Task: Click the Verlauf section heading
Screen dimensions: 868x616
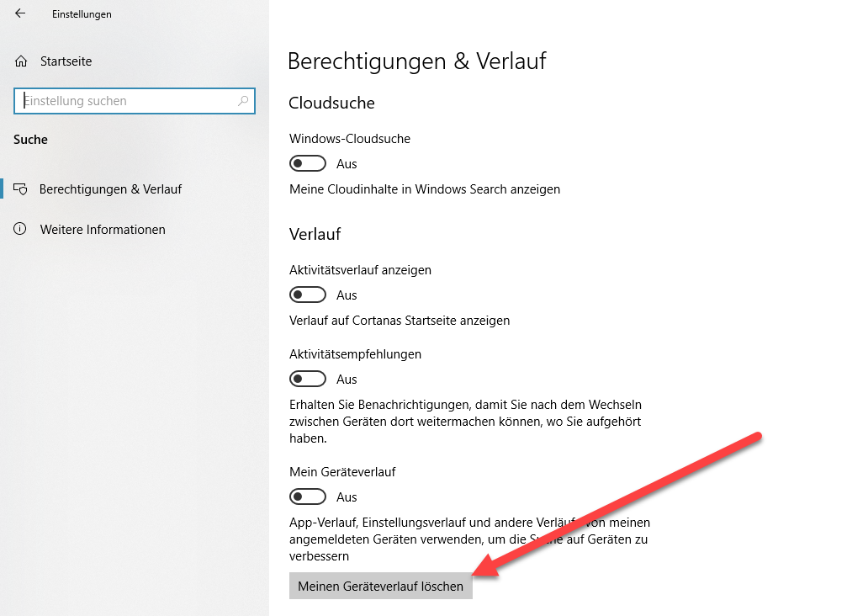Action: tap(315, 234)
